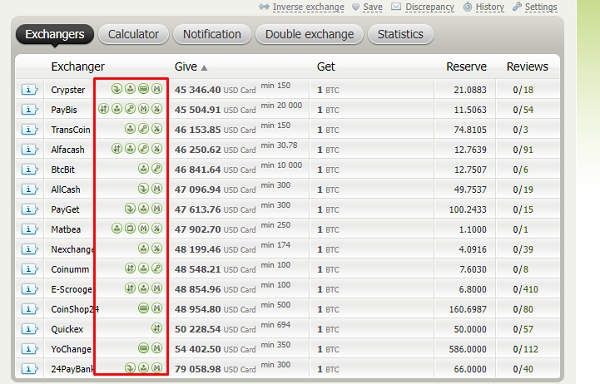Click the percent icon in PayBis row

click(157, 109)
